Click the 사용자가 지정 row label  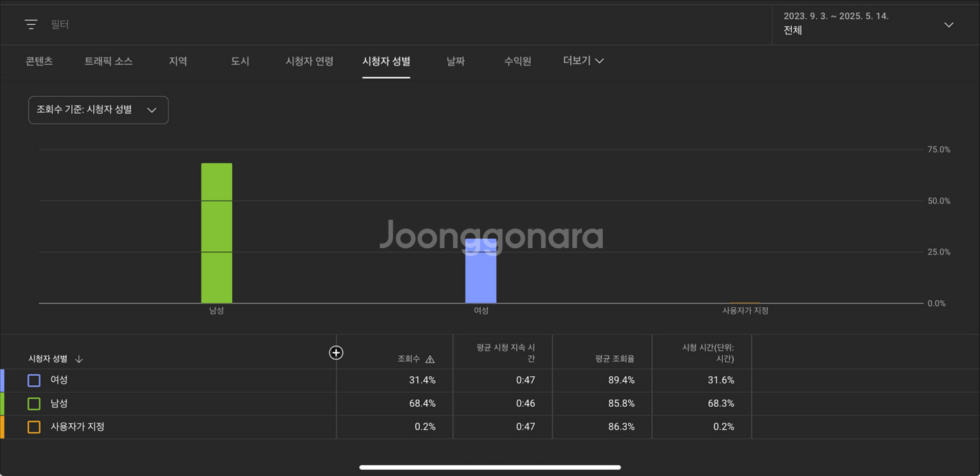click(x=77, y=427)
